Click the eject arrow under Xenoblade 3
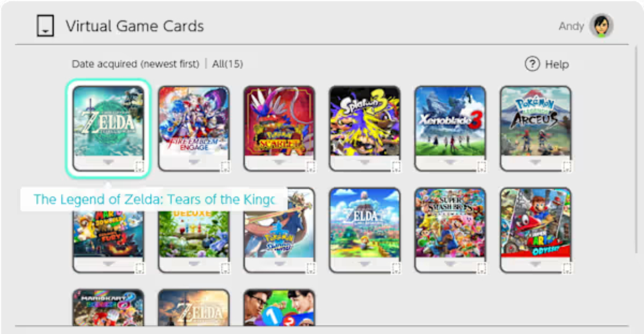 coord(450,162)
